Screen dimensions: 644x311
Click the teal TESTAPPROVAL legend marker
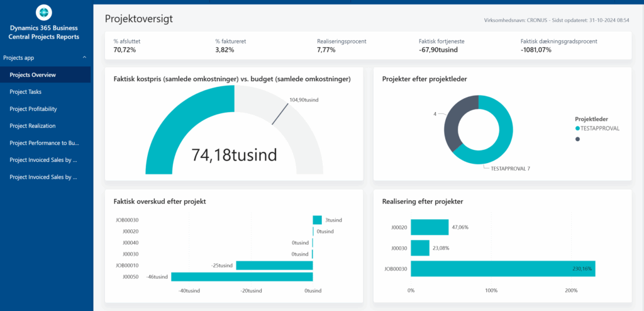[578, 128]
